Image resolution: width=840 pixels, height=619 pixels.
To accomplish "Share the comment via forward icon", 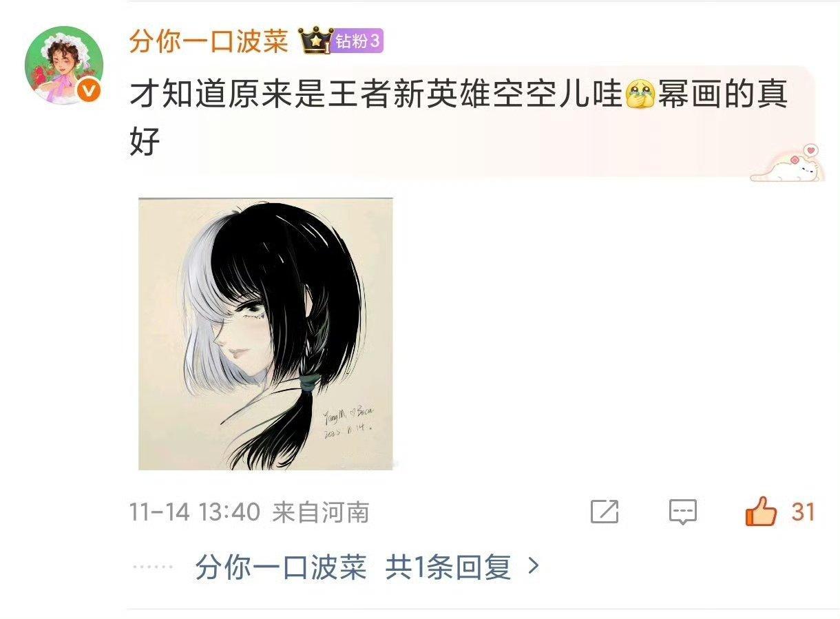I will coord(605,512).
